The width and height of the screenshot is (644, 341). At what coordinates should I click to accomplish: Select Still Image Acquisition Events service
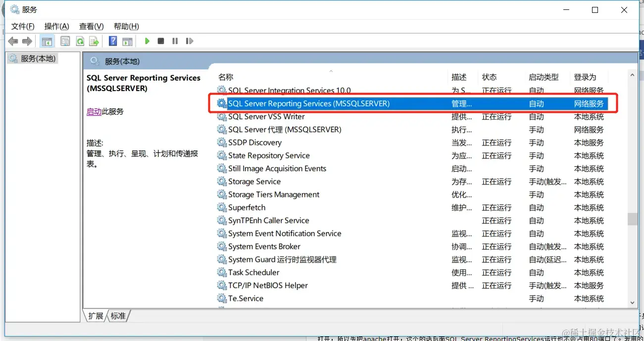click(x=412, y=169)
